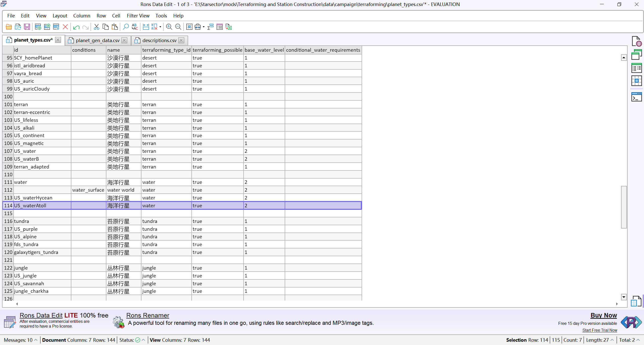This screenshot has width=644, height=345.
Task: Click the Undo green arrow icon
Action: 76,27
